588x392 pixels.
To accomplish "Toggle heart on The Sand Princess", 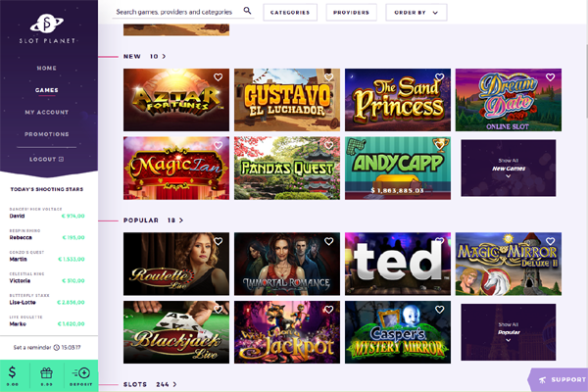I will [439, 76].
